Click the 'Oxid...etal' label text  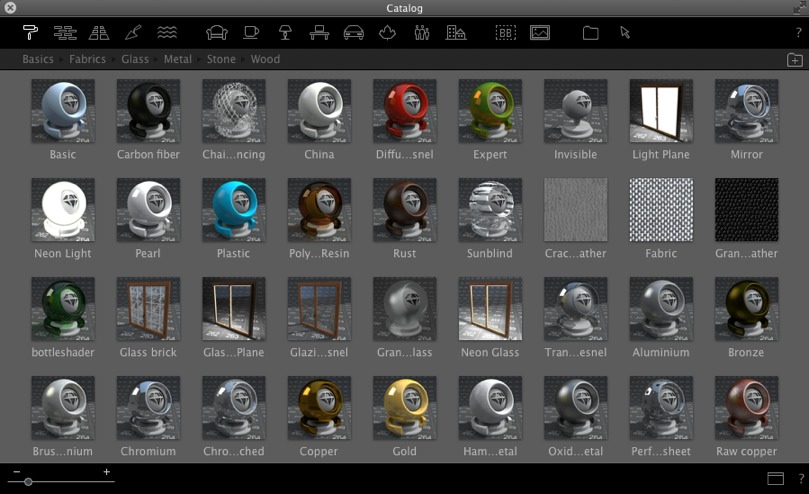click(575, 452)
